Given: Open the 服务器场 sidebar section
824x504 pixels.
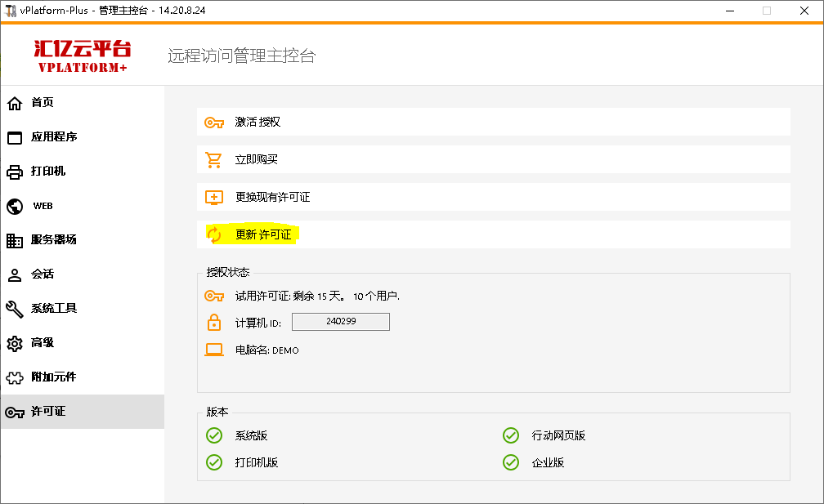Looking at the screenshot, I should [x=54, y=240].
